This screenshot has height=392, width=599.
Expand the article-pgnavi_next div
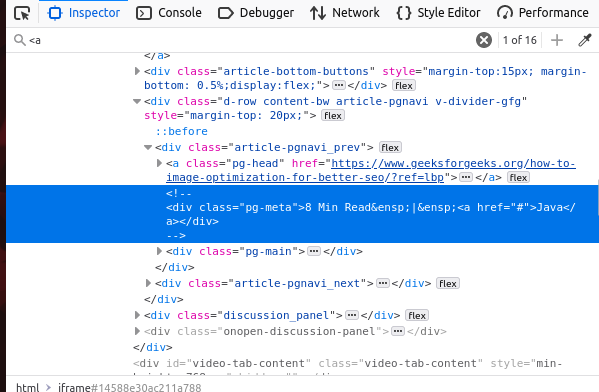coord(148,283)
